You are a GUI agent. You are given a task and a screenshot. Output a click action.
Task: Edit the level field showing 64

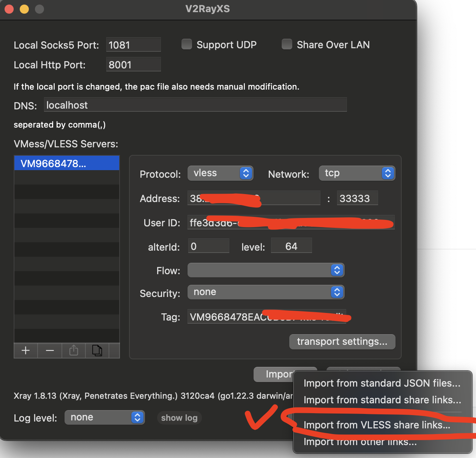coord(292,246)
